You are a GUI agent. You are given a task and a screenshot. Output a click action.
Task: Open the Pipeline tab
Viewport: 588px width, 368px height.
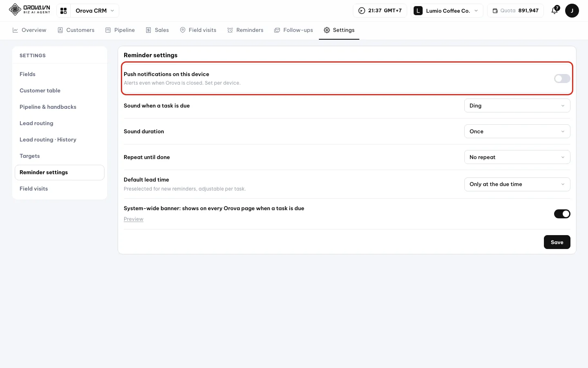(120, 30)
